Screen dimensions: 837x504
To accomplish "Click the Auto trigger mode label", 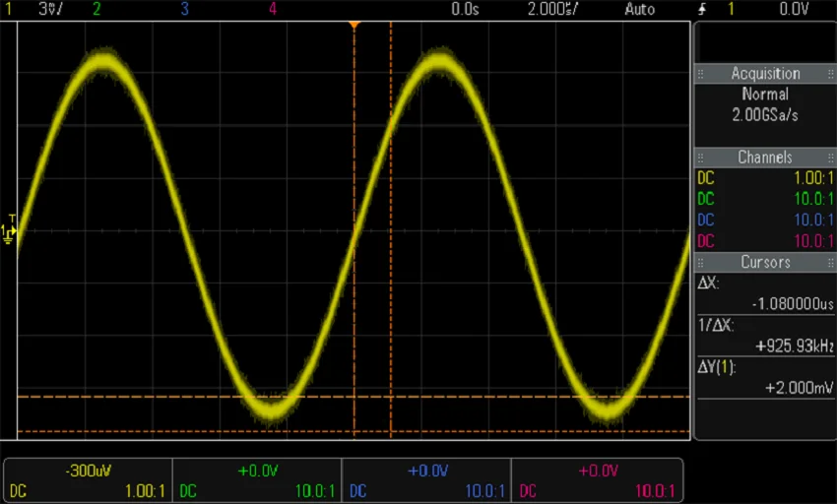I will [639, 9].
